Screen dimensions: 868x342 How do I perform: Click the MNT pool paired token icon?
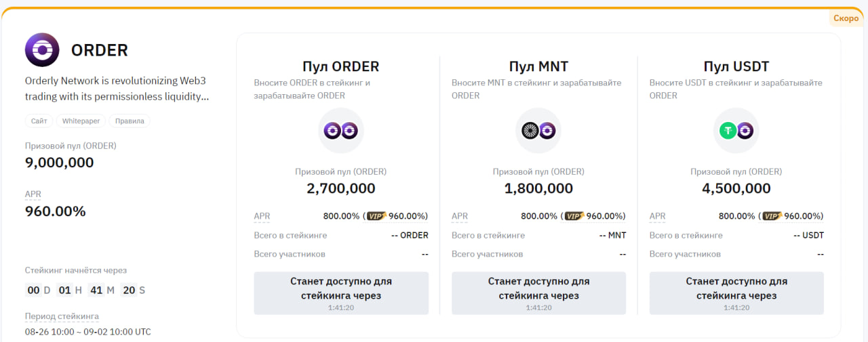click(x=538, y=131)
